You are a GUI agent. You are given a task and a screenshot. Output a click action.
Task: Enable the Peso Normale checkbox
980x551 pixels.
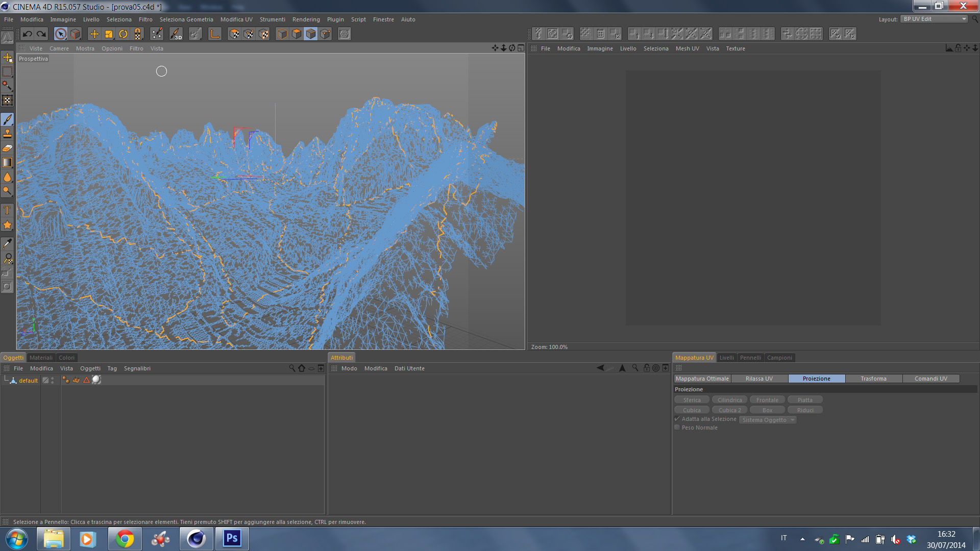(x=677, y=428)
